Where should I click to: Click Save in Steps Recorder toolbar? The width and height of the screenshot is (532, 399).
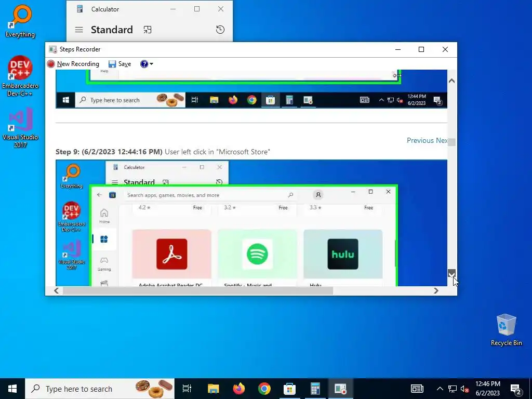point(120,64)
